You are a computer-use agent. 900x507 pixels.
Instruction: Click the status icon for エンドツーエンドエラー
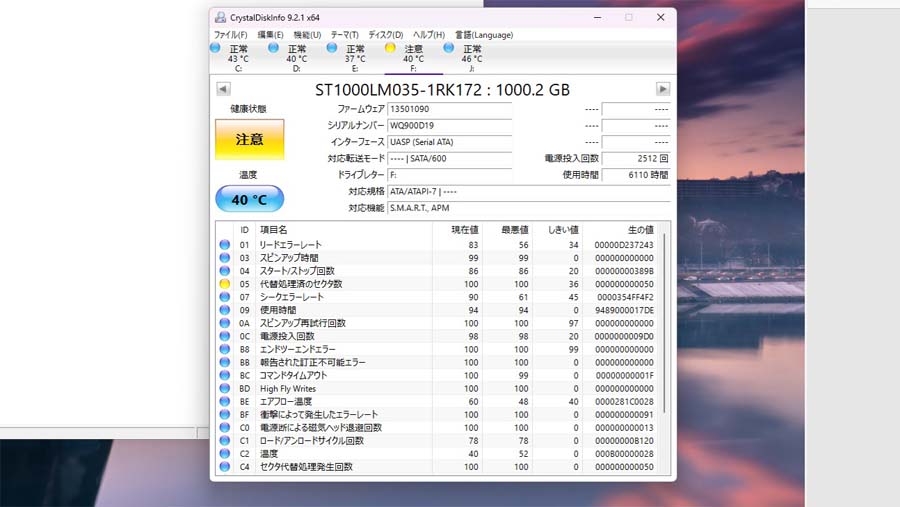point(224,349)
